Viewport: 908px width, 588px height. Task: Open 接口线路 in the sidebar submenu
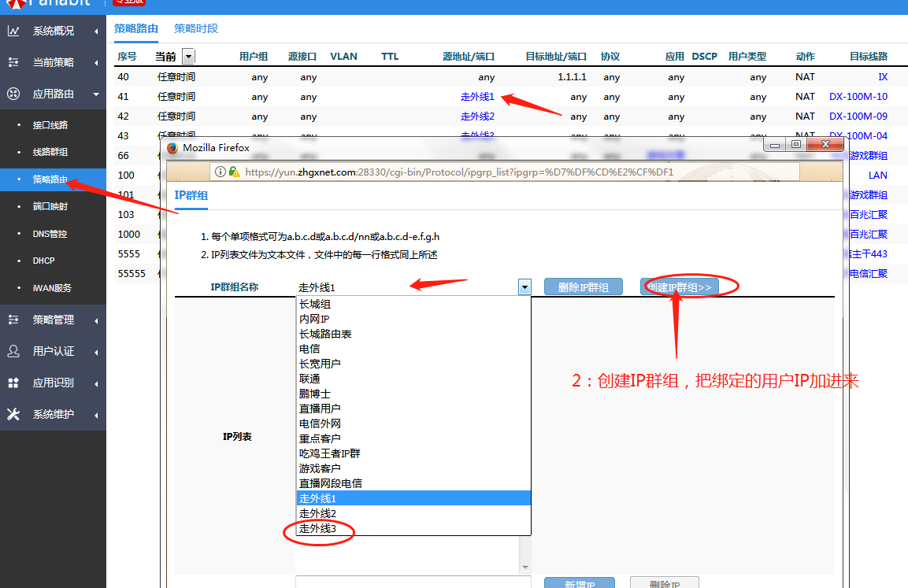coord(50,125)
